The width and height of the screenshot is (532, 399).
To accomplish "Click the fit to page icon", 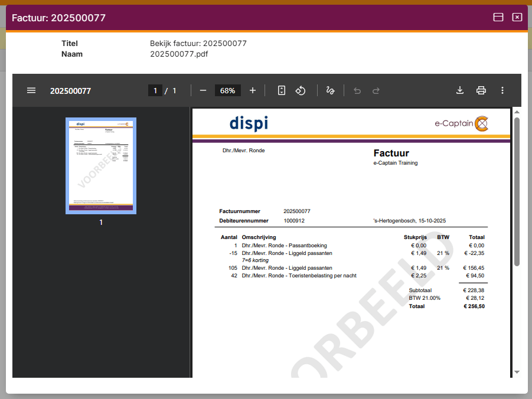I will coord(282,90).
